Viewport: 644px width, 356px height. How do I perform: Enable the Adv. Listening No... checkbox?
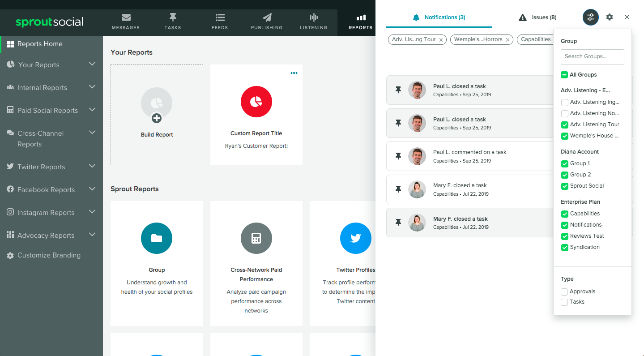tap(565, 113)
